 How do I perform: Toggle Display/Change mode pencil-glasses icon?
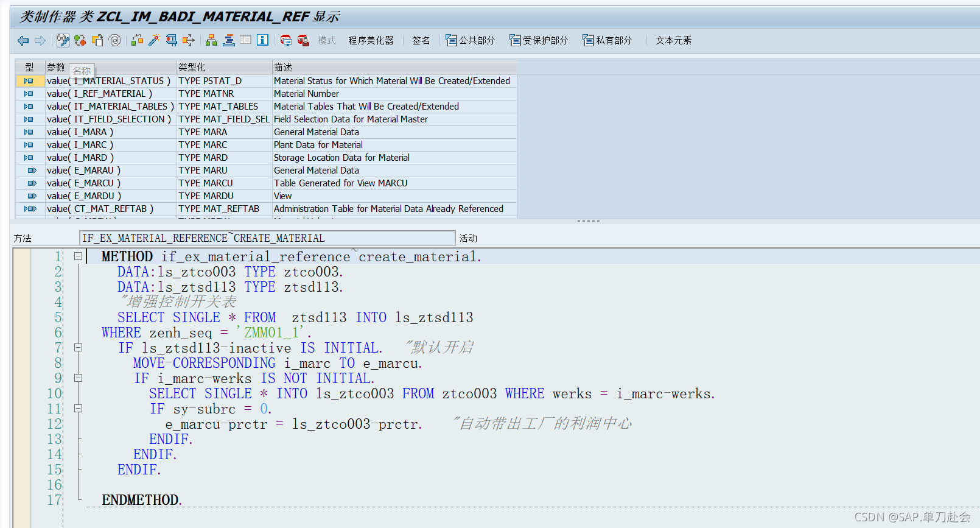(x=63, y=41)
